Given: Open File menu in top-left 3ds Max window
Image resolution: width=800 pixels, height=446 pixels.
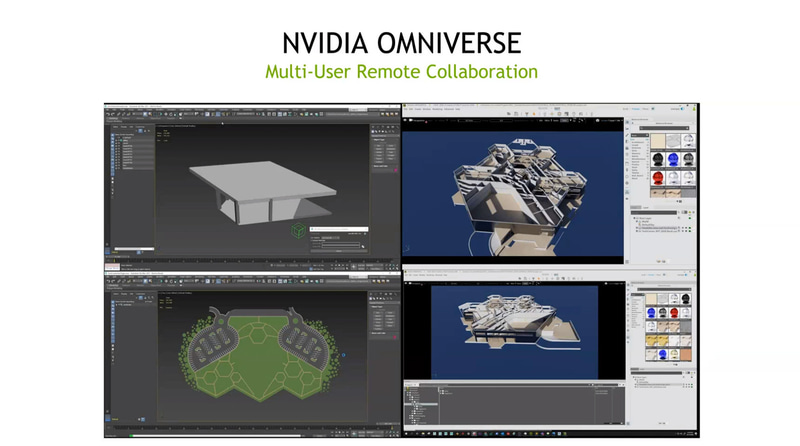Looking at the screenshot, I should pos(107,110).
